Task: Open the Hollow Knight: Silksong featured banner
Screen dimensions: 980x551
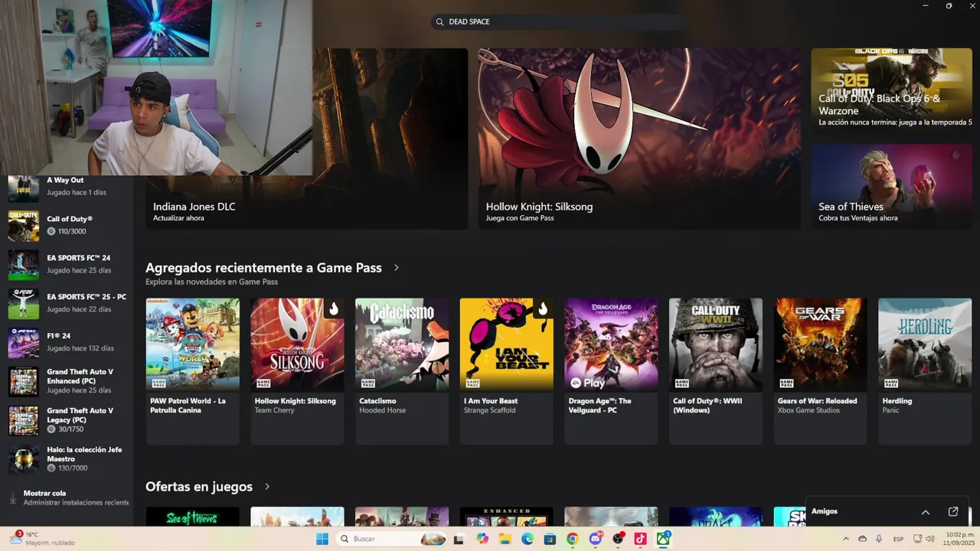Action: (x=639, y=139)
